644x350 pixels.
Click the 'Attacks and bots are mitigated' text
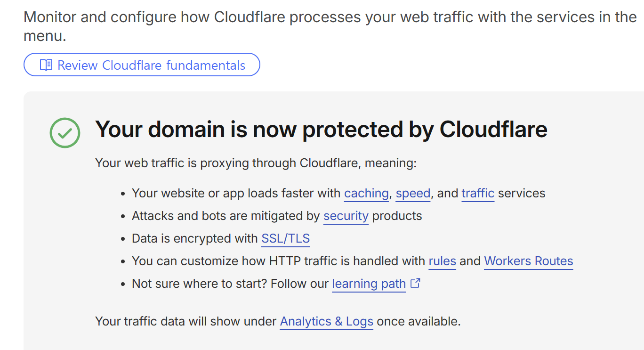click(227, 216)
